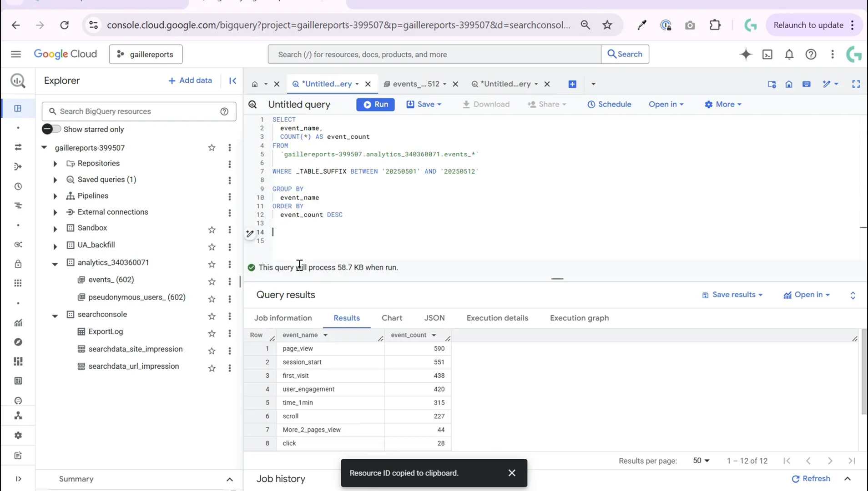Open the Google Cloud navigation menu
Screen dimensions: 868x491
[x=16, y=54]
